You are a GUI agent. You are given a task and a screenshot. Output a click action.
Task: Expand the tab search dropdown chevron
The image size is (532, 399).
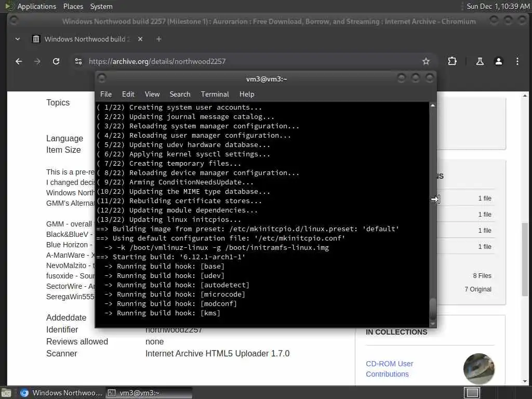point(18,39)
